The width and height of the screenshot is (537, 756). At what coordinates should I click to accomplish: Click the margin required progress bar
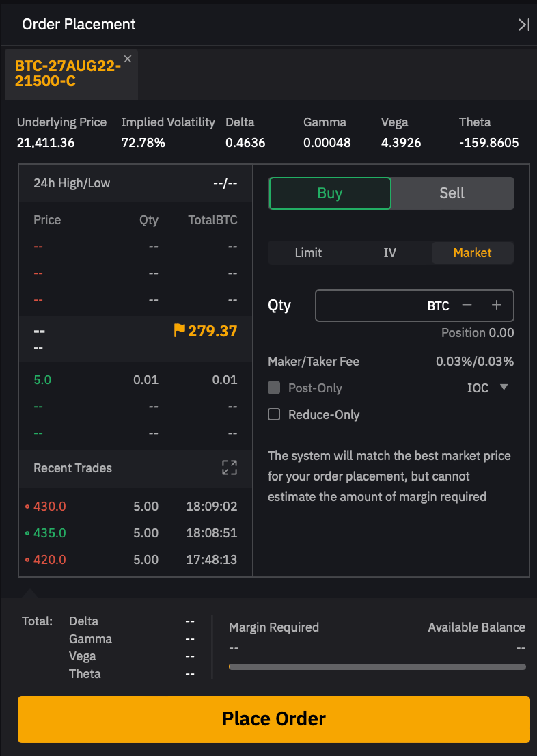click(x=377, y=666)
